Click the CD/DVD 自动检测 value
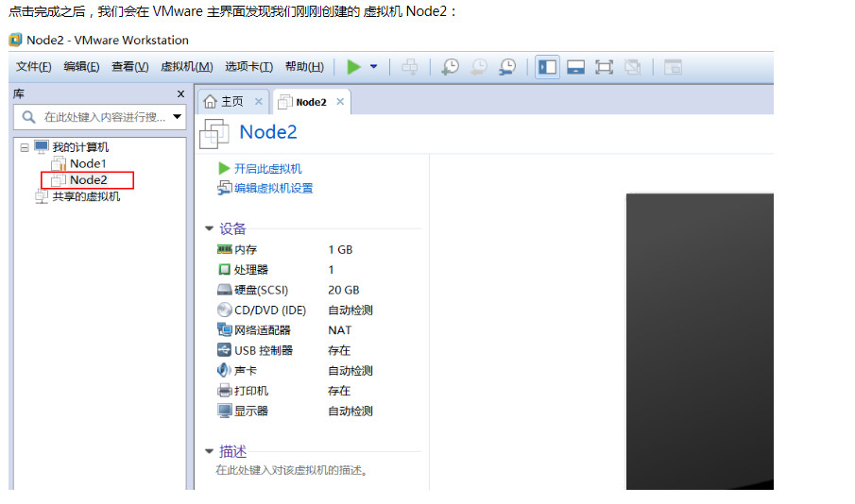 coord(351,310)
